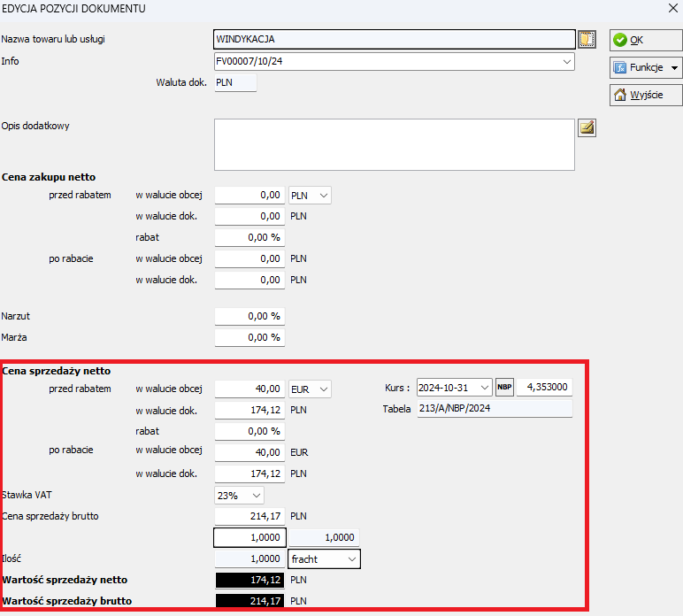Image resolution: width=683 pixels, height=616 pixels.
Task: Click the Cena sprzedaży brutto field
Action: click(249, 516)
